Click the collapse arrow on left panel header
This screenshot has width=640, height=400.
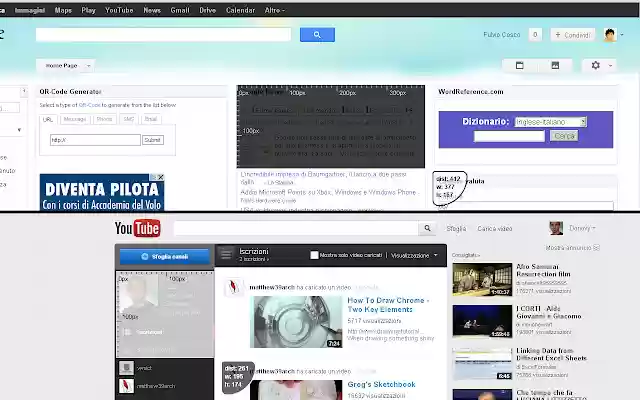click(x=24, y=91)
